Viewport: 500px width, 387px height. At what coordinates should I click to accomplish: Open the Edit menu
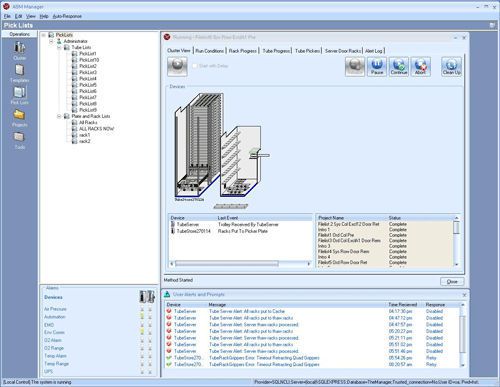coord(18,16)
